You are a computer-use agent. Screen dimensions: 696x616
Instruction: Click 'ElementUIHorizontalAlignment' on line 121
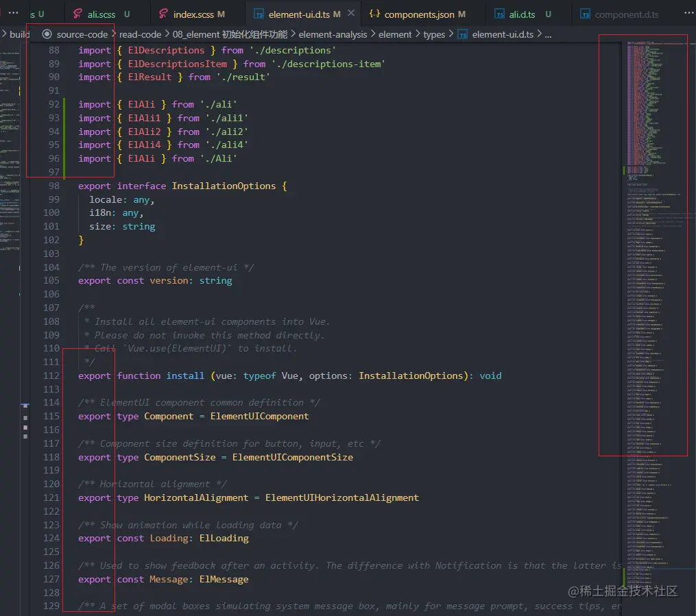pyautogui.click(x=341, y=497)
